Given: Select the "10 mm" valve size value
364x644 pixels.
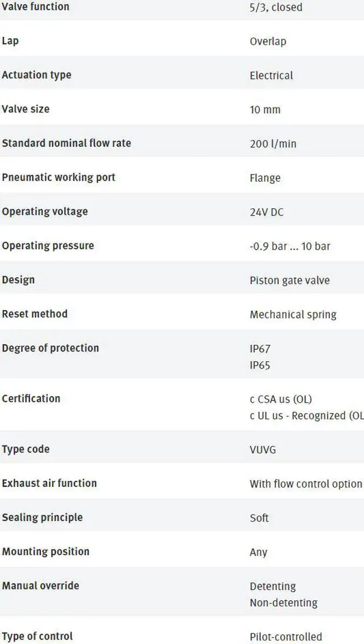Looking at the screenshot, I should pos(265,110).
